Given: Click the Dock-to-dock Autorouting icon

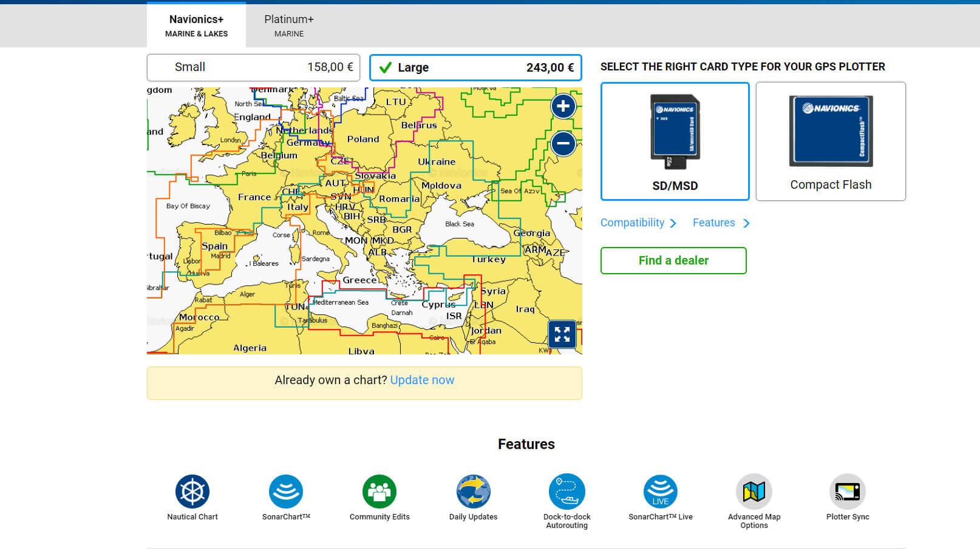Looking at the screenshot, I should coord(567,492).
